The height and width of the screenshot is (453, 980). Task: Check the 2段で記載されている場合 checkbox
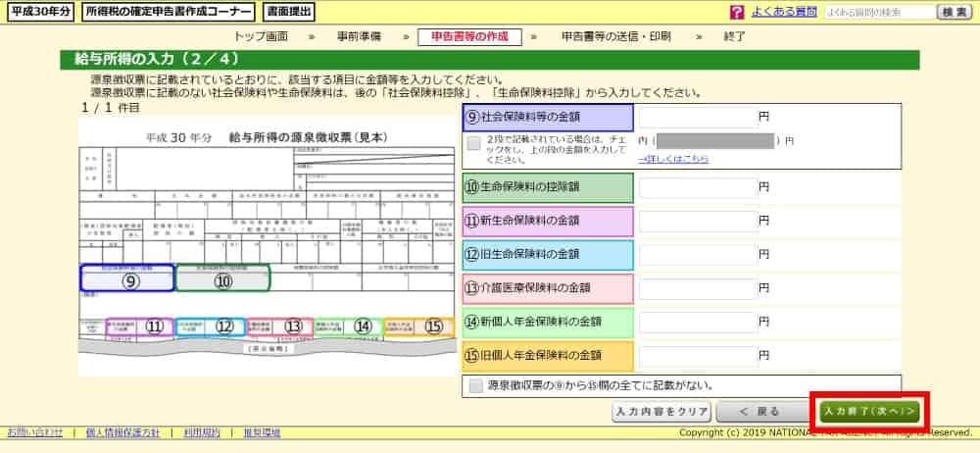point(474,144)
